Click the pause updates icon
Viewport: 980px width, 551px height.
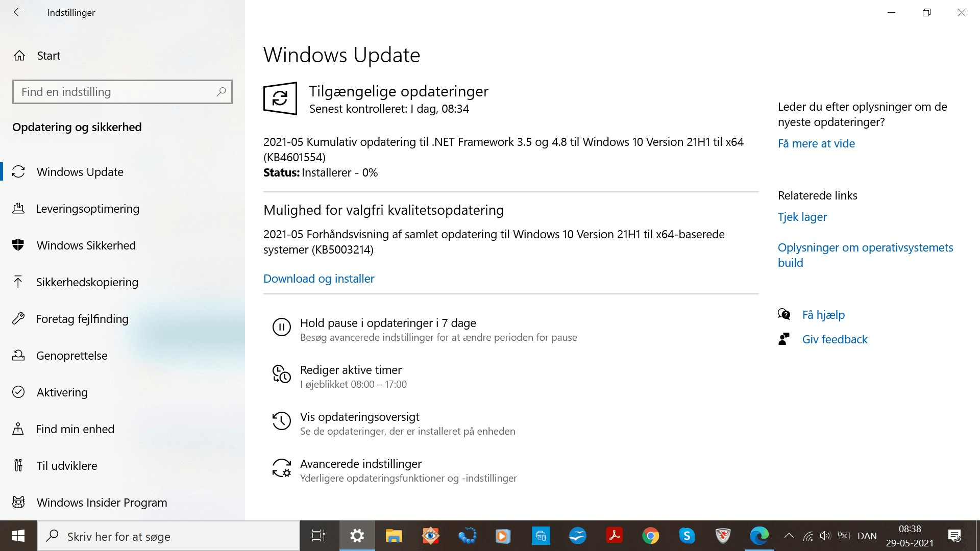[x=281, y=327]
